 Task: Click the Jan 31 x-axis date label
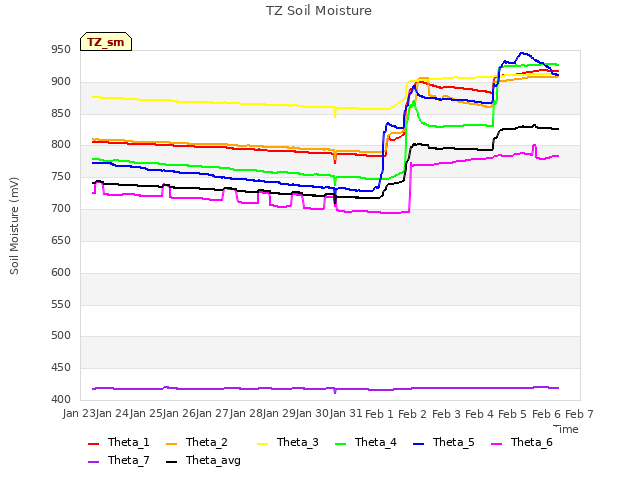346,413
